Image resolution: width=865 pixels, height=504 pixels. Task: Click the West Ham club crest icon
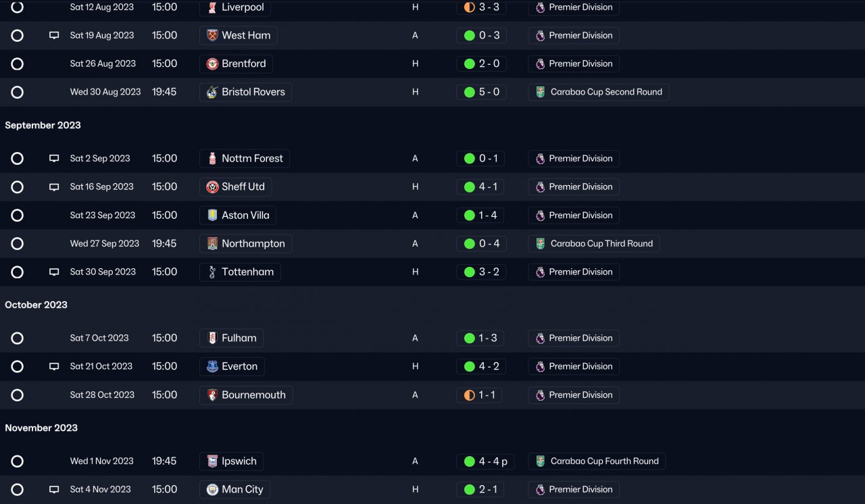[x=212, y=36]
